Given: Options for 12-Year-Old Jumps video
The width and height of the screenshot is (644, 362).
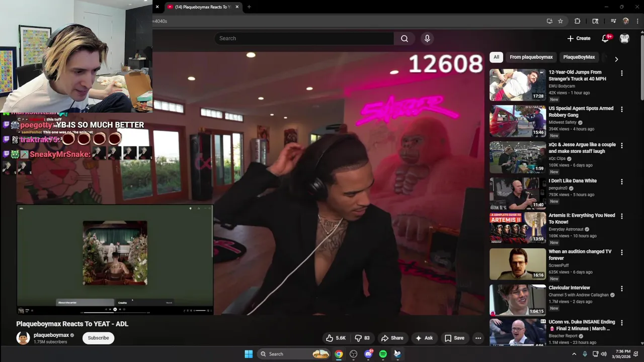Looking at the screenshot, I should pyautogui.click(x=621, y=73).
